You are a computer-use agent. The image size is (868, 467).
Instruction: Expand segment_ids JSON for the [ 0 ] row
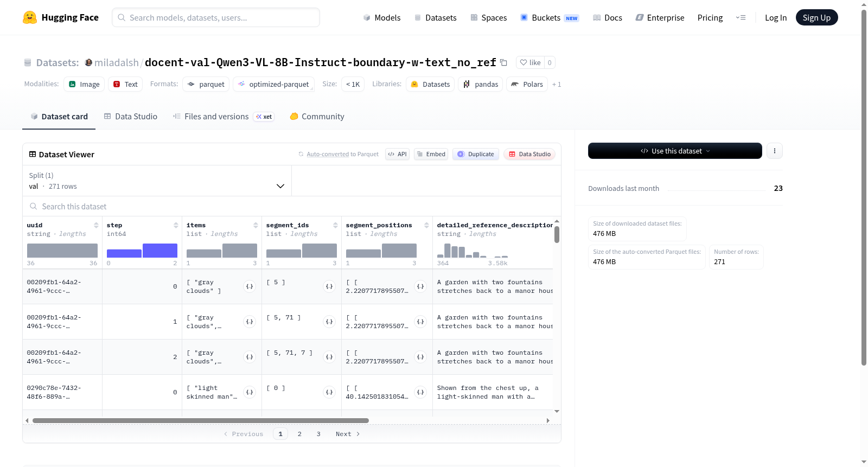pyautogui.click(x=329, y=392)
